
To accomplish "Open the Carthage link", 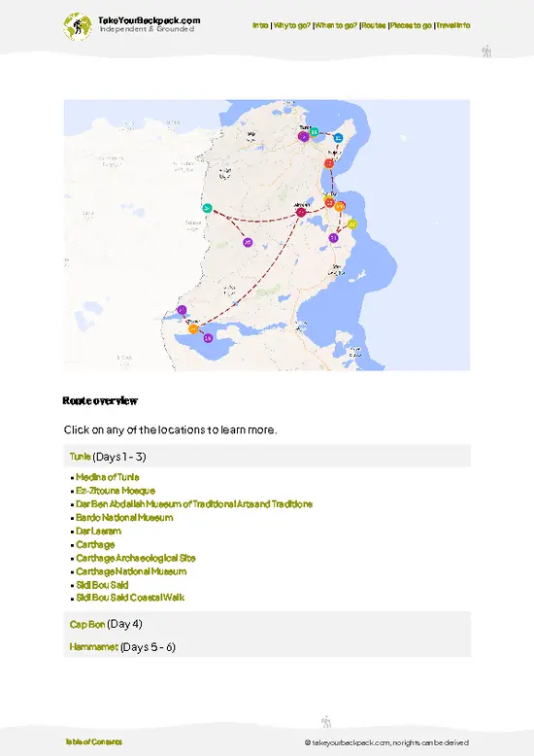I will (x=95, y=545).
